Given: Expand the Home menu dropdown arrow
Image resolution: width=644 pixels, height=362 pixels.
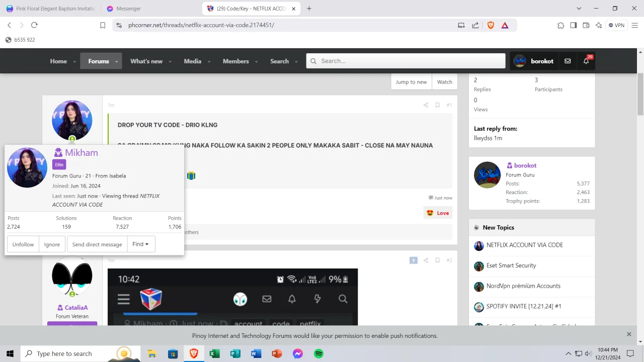Looking at the screenshot, I should [74, 61].
